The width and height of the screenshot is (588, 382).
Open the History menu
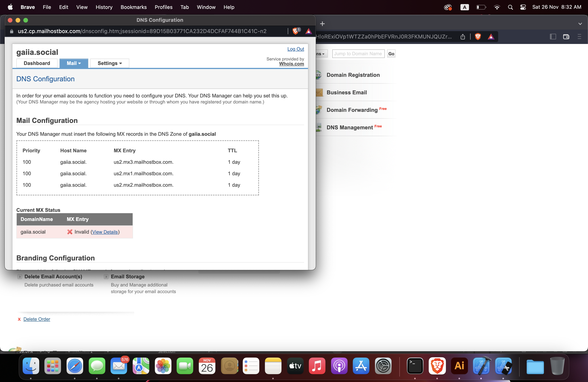(104, 7)
